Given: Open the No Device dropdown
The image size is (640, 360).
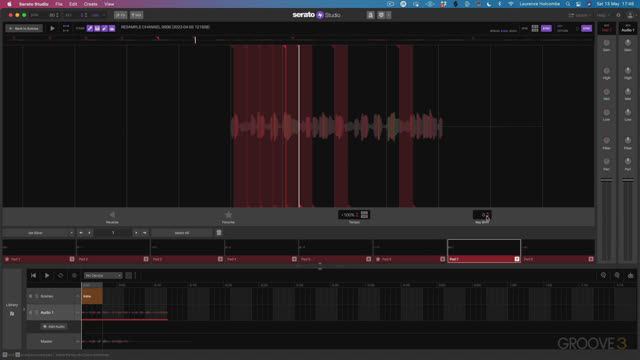Looking at the screenshot, I should (x=103, y=276).
